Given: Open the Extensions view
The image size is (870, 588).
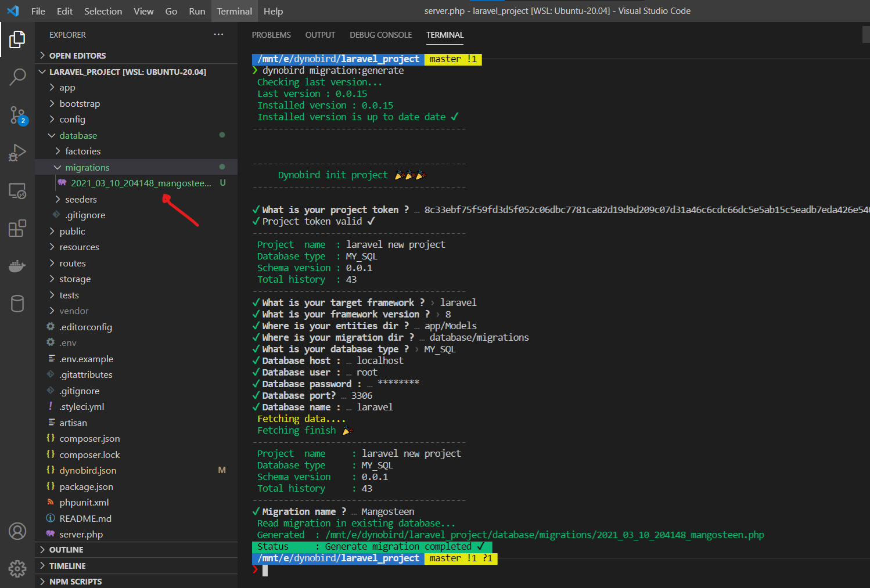Looking at the screenshot, I should pos(17,228).
